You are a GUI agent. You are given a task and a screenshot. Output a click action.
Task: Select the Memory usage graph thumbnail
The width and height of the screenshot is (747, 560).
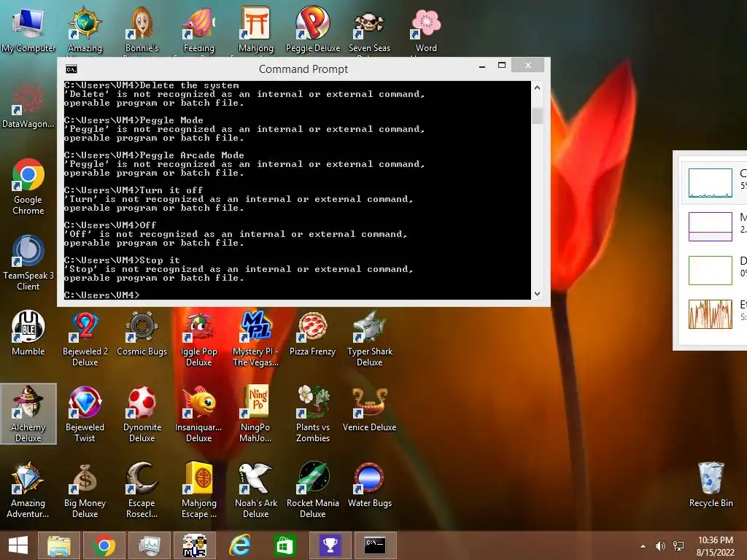(710, 227)
